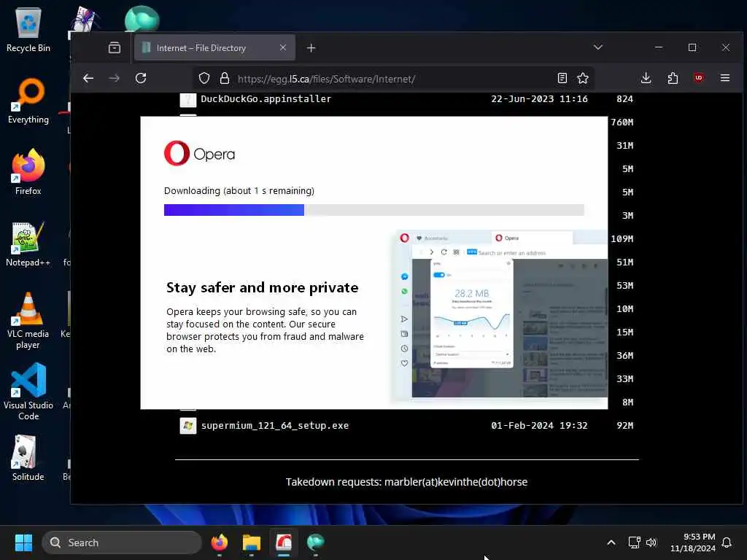Select the Internet – File Directory tab

pyautogui.click(x=214, y=47)
